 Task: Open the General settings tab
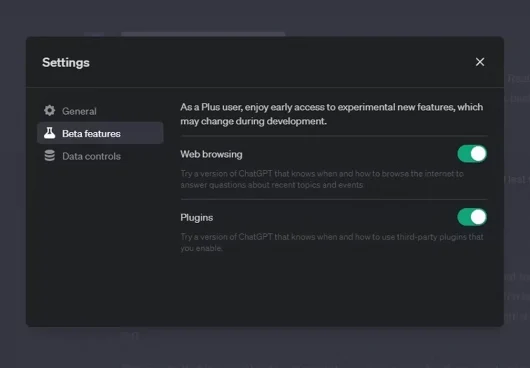(100, 111)
